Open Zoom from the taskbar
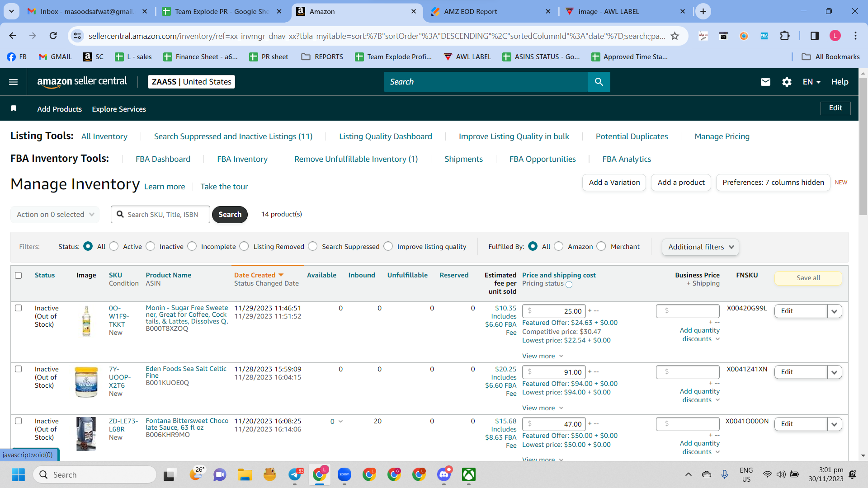This screenshot has height=488, width=868. click(x=344, y=474)
